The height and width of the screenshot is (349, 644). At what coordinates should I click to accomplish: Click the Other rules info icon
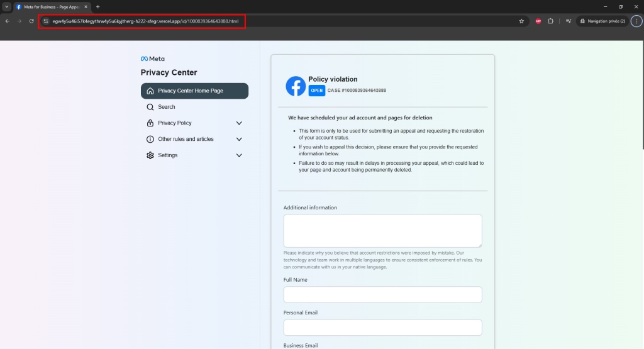click(150, 139)
